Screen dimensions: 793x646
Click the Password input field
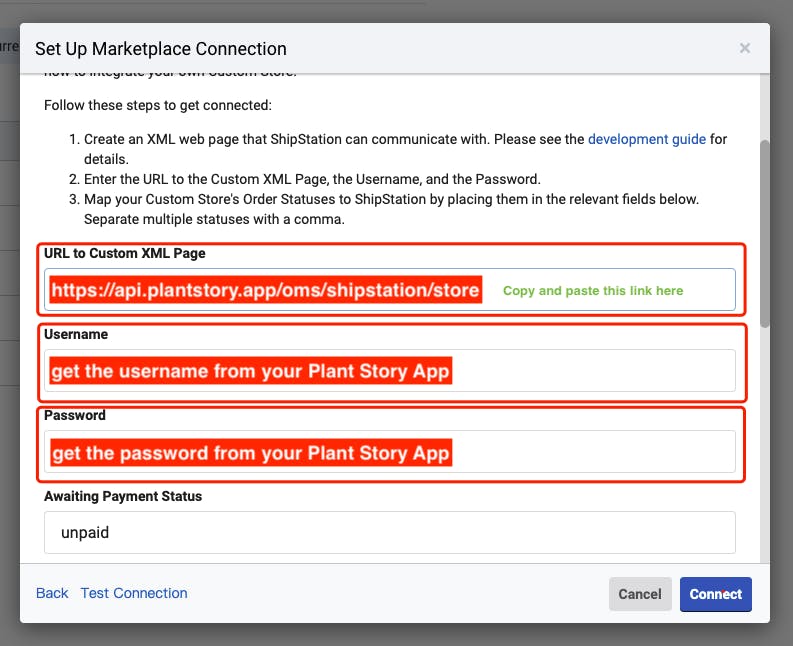[x=389, y=452]
